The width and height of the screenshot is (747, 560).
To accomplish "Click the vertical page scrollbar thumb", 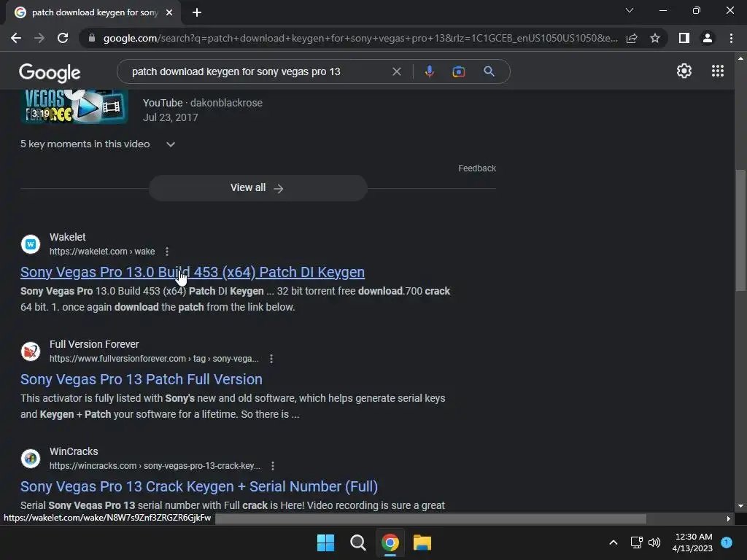I will click(x=740, y=230).
